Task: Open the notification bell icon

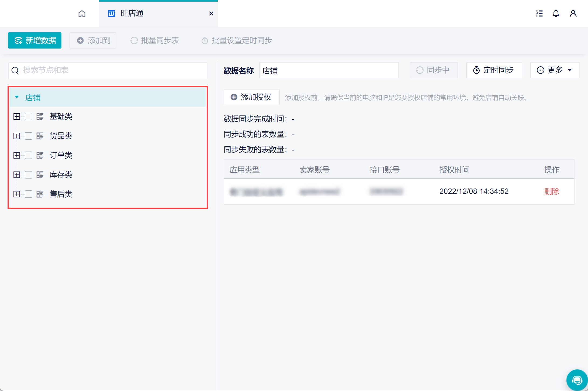Action: point(556,13)
